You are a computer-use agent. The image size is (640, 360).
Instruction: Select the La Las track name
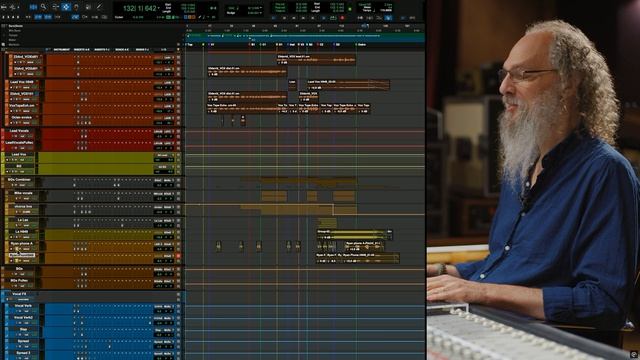22,220
